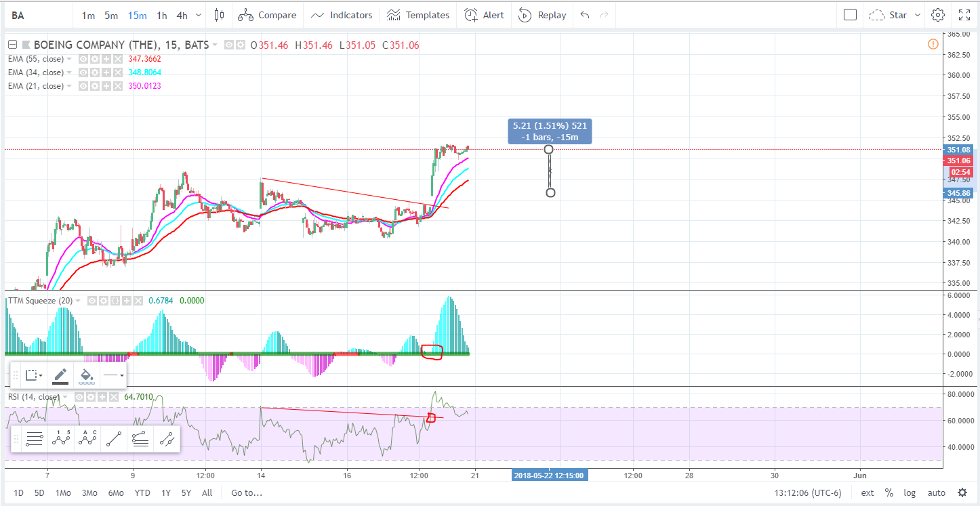Switch to 5m timeframe

[x=111, y=15]
